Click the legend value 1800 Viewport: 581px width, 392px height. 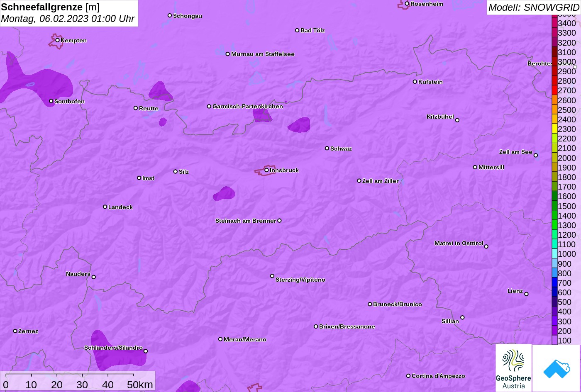(567, 177)
